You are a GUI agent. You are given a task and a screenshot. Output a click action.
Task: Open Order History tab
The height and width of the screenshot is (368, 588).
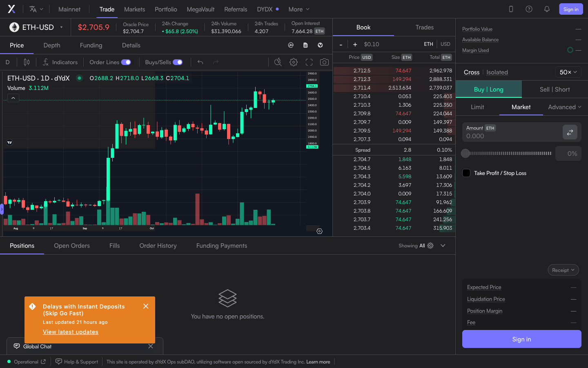click(158, 246)
